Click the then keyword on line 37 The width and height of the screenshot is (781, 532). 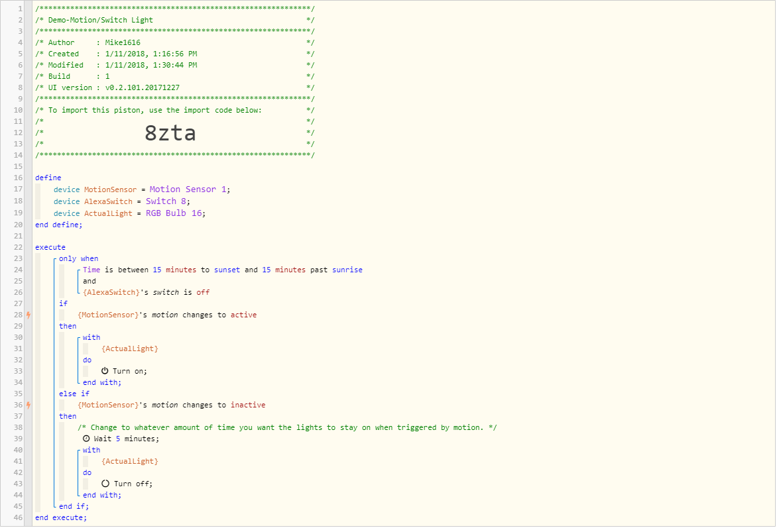(x=68, y=417)
